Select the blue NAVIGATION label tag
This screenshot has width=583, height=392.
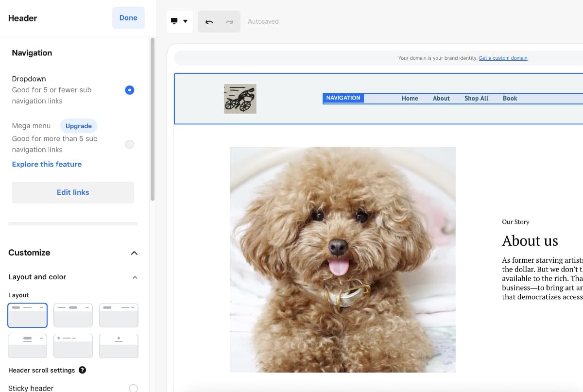[x=343, y=98]
